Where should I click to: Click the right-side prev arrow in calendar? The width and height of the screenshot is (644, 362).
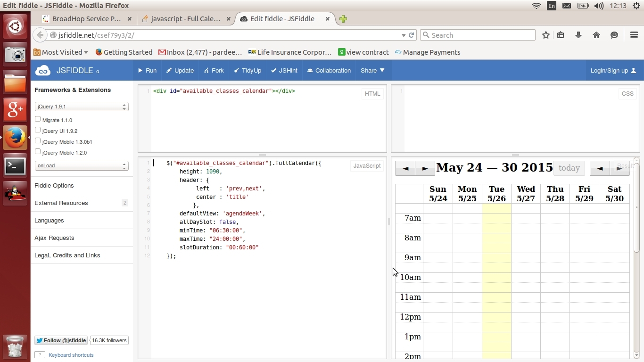tap(600, 168)
